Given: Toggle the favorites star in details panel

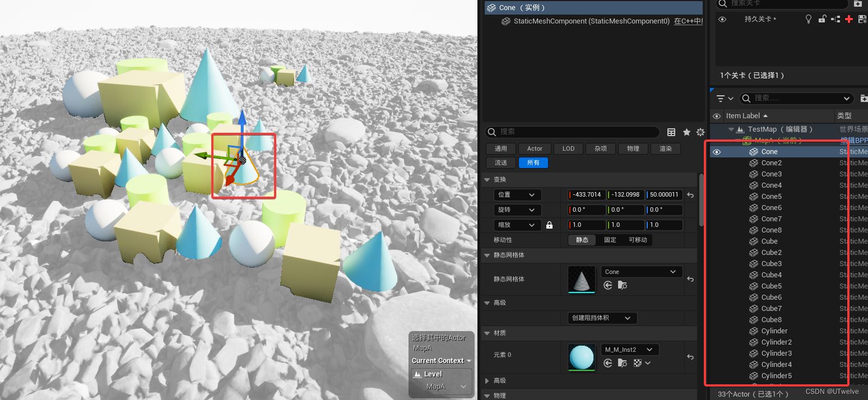Looking at the screenshot, I should tap(686, 132).
